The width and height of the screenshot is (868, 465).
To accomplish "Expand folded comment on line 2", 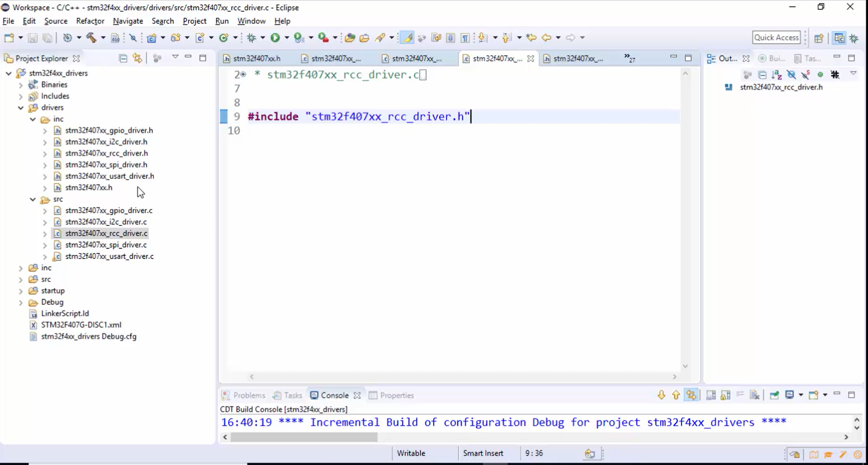I will (x=243, y=74).
